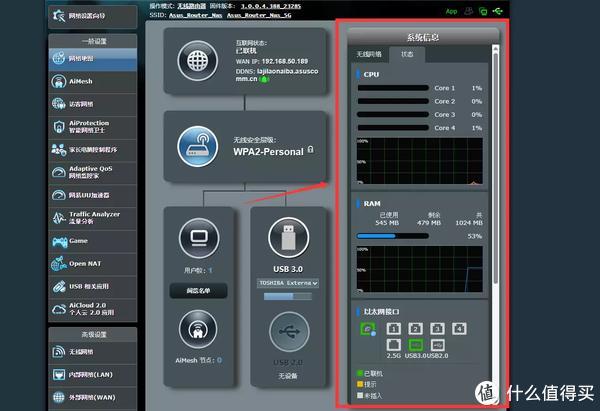The height and width of the screenshot is (411, 600).
Task: Open the TOSHIBA External drive dropdown
Action: tap(288, 283)
